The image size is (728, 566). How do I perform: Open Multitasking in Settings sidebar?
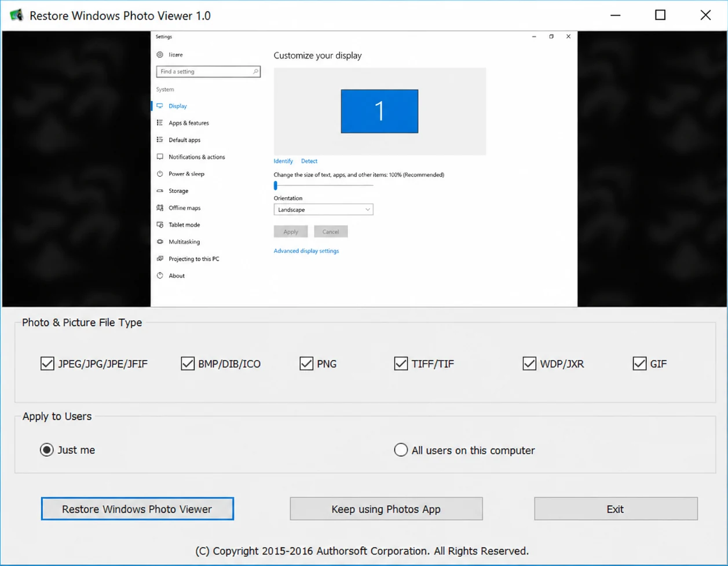[184, 241]
